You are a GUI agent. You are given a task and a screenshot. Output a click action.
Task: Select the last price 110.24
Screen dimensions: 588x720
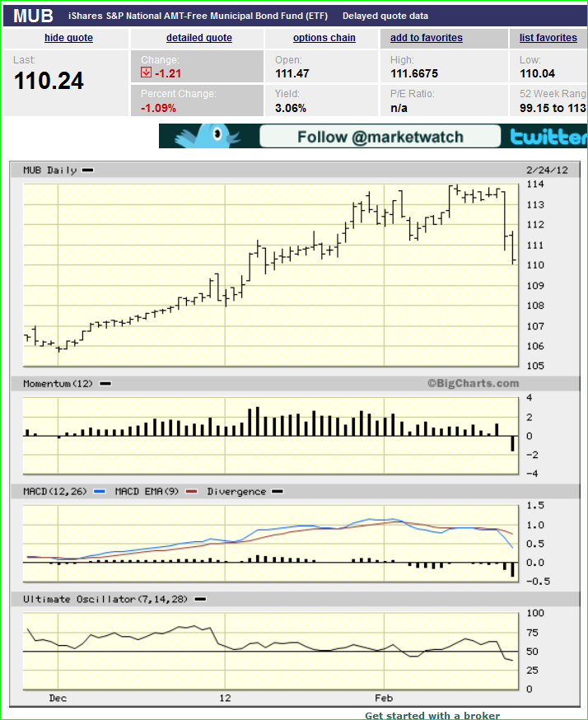tap(49, 82)
